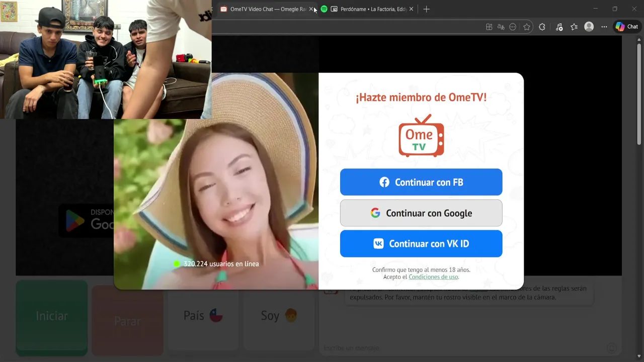The width and height of the screenshot is (644, 362).
Task: Click the Google G logo
Action: pos(375,213)
